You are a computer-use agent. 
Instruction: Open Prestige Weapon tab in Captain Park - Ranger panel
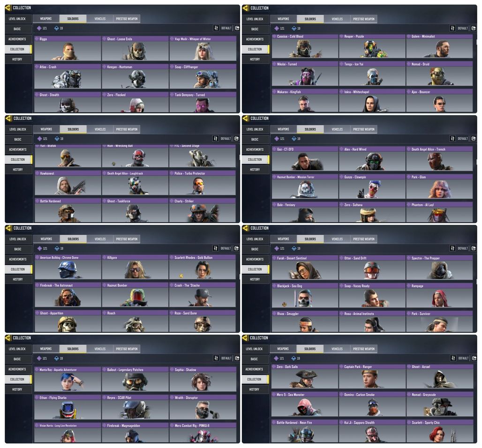[x=364, y=349]
